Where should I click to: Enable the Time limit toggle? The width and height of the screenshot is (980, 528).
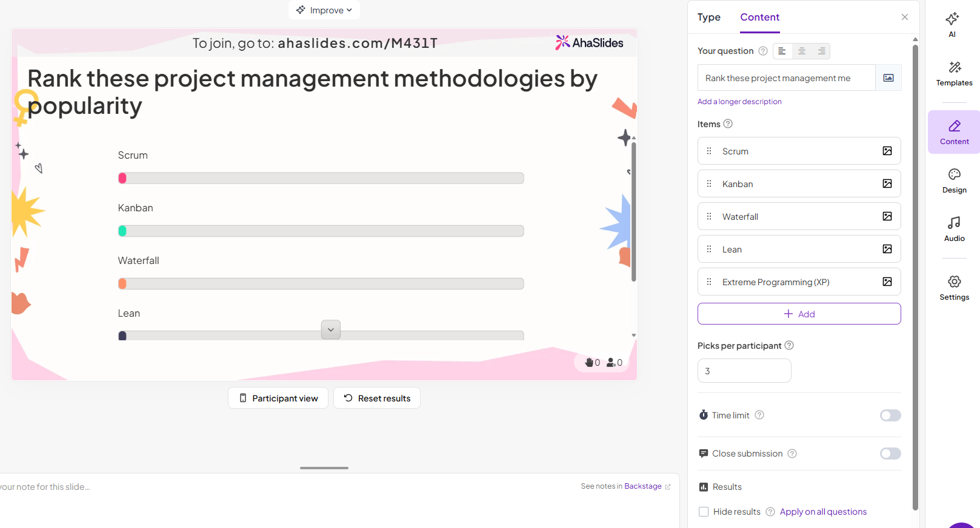[x=890, y=415]
